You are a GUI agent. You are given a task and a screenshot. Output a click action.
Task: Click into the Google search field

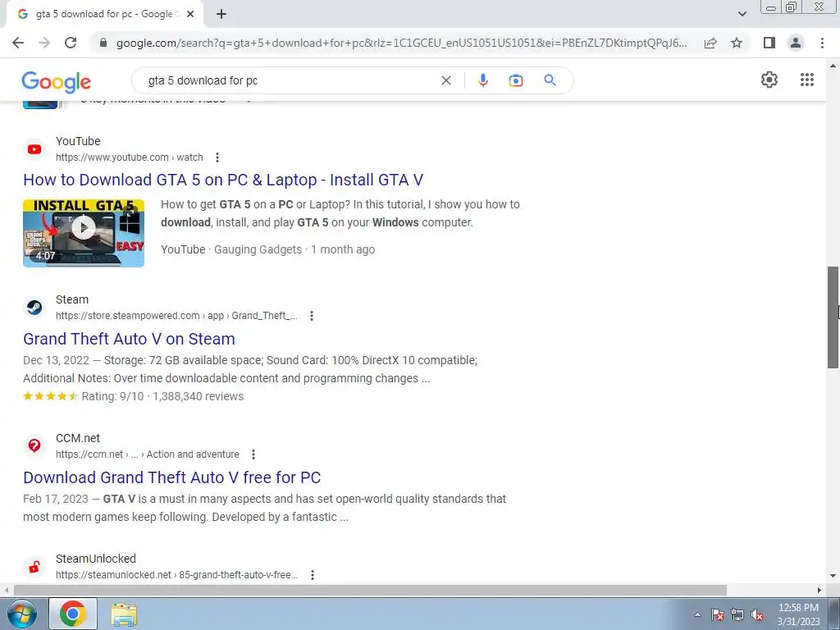point(290,80)
